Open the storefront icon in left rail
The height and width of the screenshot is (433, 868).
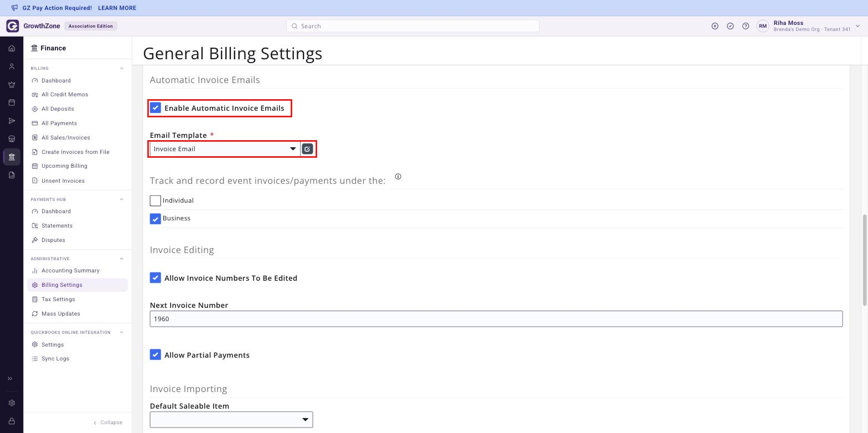point(12,139)
